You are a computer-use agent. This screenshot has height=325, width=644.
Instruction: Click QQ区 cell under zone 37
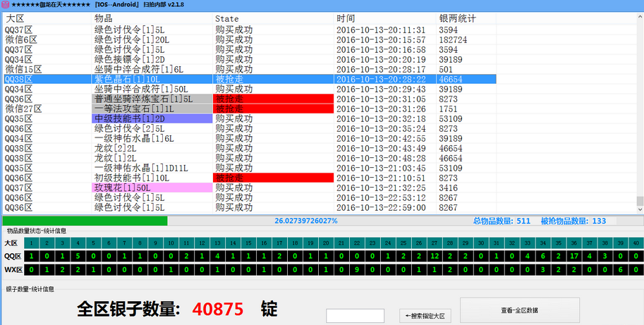pos(589,256)
